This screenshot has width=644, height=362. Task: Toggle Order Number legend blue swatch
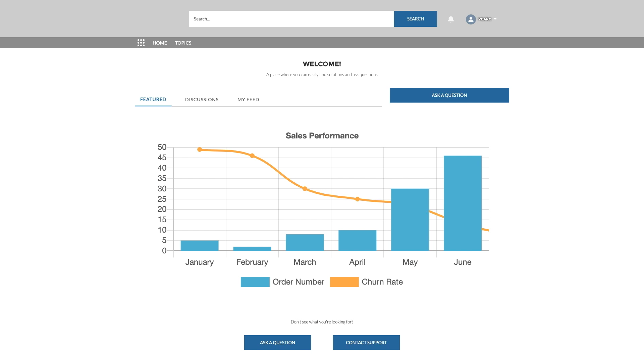coord(255,282)
